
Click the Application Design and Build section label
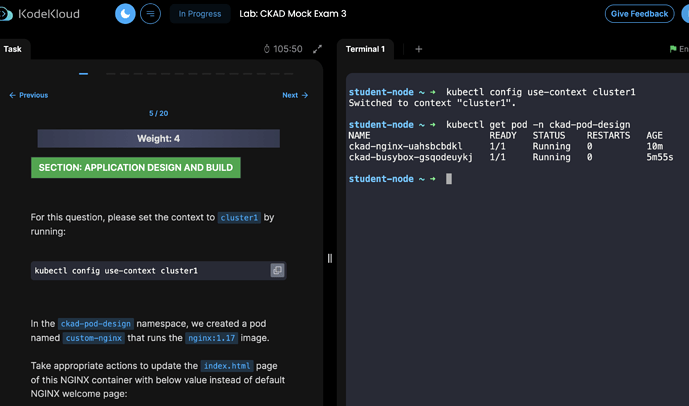tap(136, 168)
